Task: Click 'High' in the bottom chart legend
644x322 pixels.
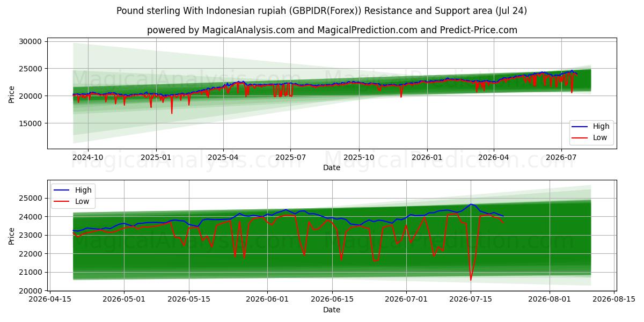Action: pyautogui.click(x=83, y=189)
